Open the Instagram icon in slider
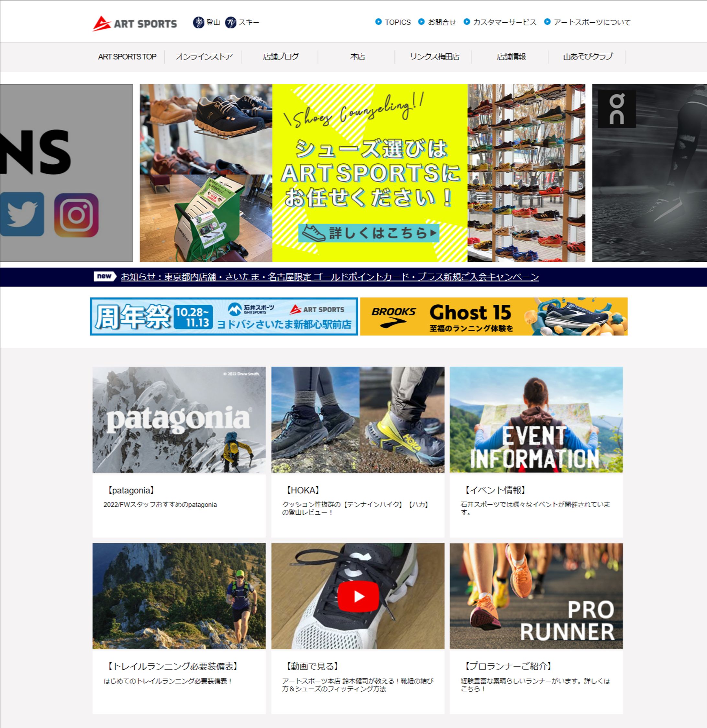Screen dimensions: 707x728 click(x=76, y=215)
